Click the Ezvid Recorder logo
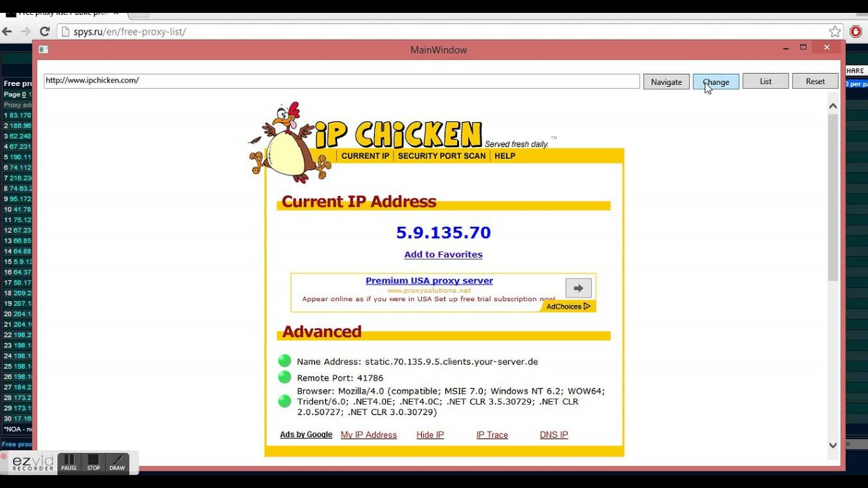 pyautogui.click(x=33, y=464)
